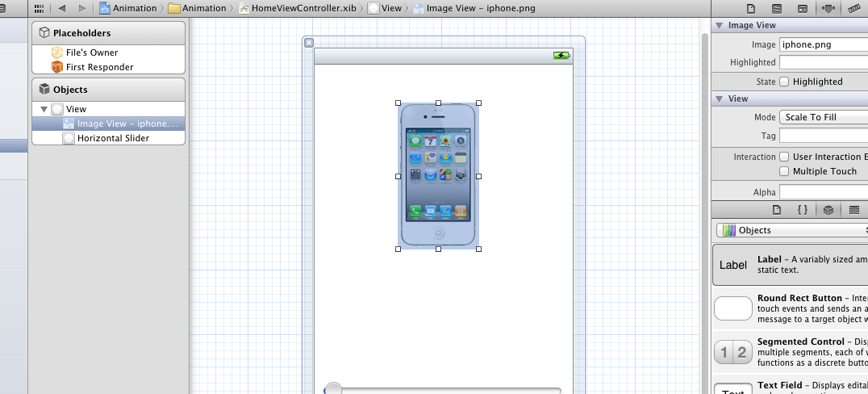Click the Alpha input field
Viewport: 868px width, 394px height.
(x=824, y=192)
